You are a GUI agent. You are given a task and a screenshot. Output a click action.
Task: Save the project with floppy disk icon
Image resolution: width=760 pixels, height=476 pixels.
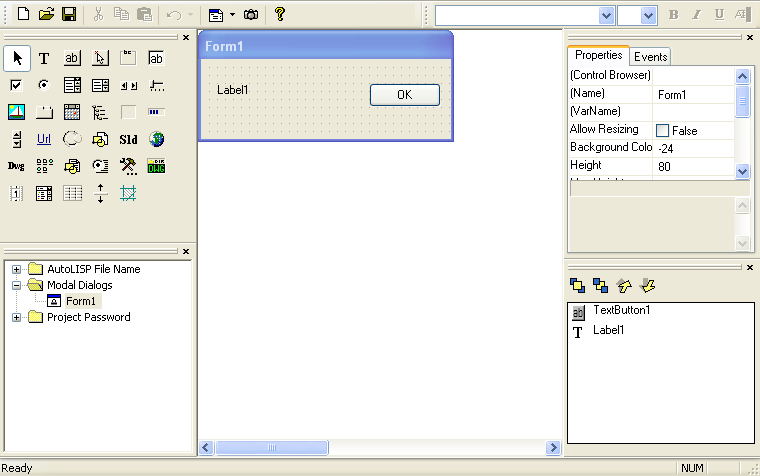click(x=69, y=14)
